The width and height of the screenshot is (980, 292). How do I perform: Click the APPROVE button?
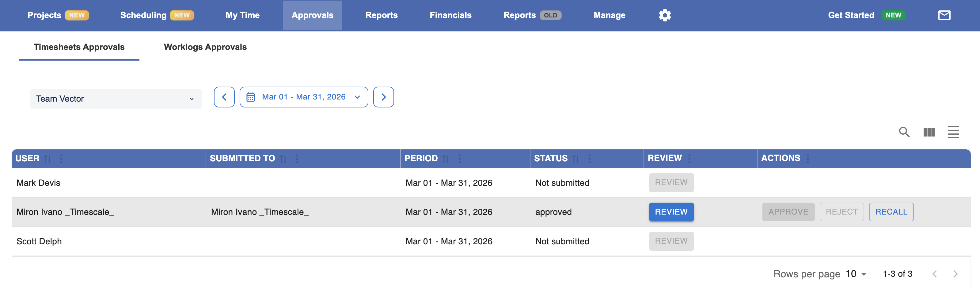click(x=788, y=212)
